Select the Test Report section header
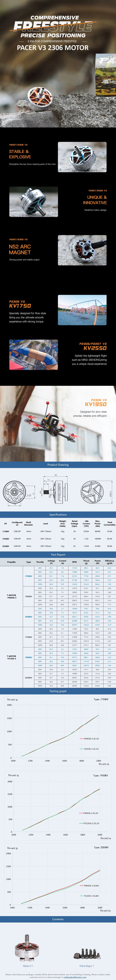 tap(58, 555)
